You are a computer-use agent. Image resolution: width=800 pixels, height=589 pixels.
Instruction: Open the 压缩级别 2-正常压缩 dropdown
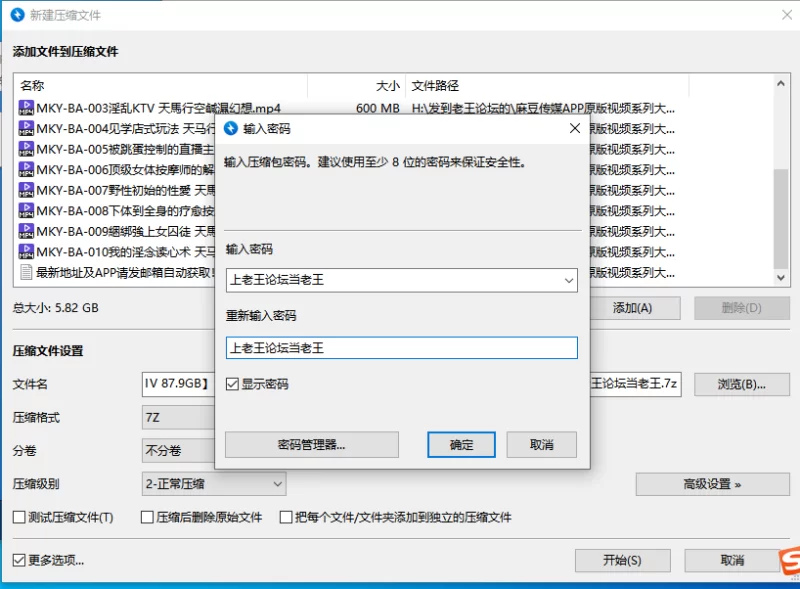click(214, 483)
